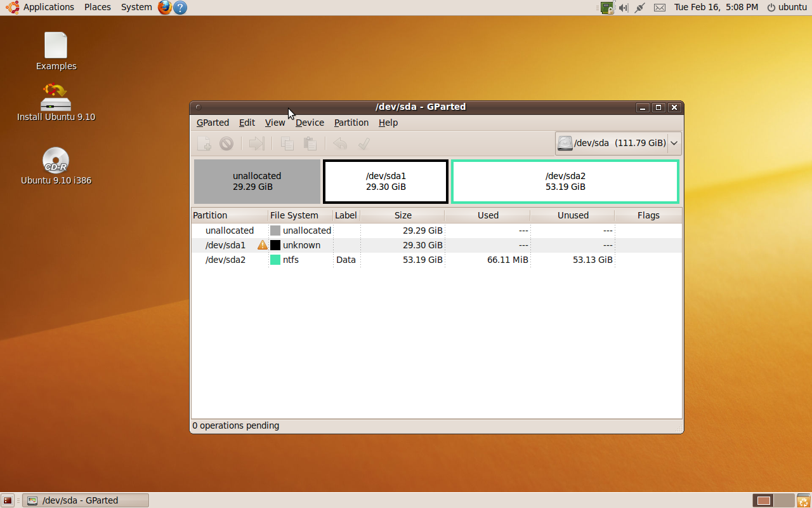Image resolution: width=812 pixels, height=508 pixels.
Task: Open the View menu
Action: tap(275, 123)
